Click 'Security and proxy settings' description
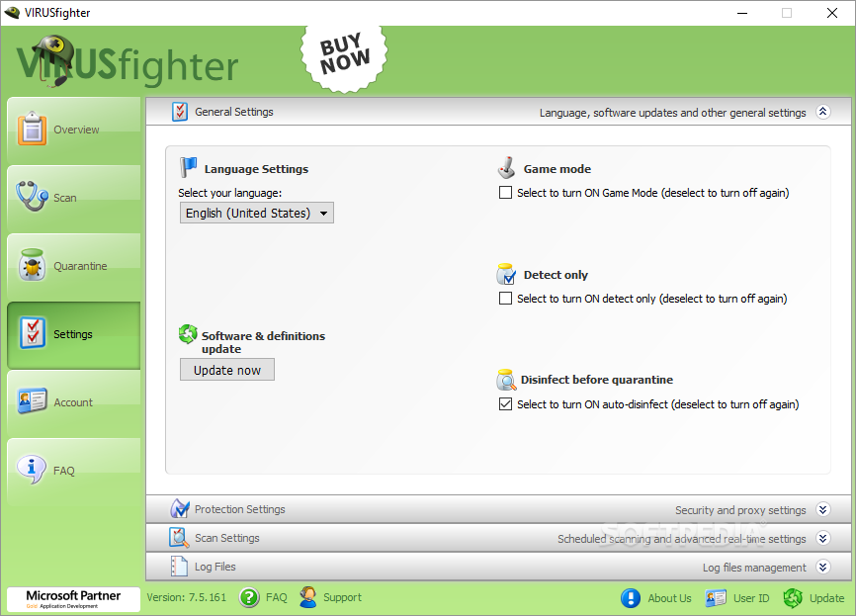The height and width of the screenshot is (616, 856). (740, 510)
